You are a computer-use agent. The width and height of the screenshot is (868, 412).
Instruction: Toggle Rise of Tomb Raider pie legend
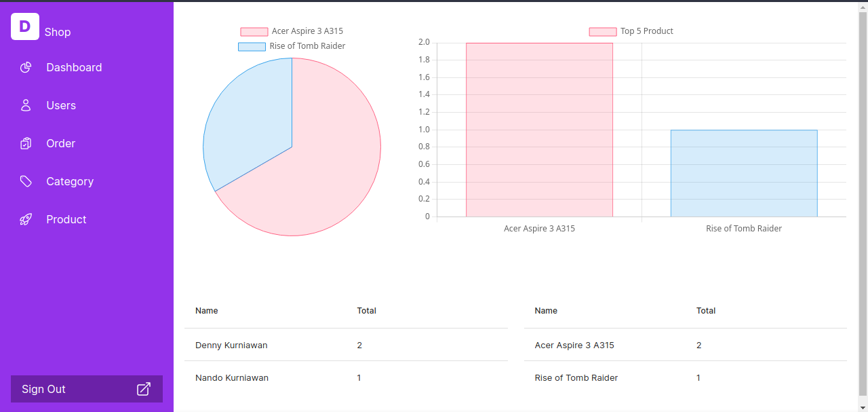point(292,46)
